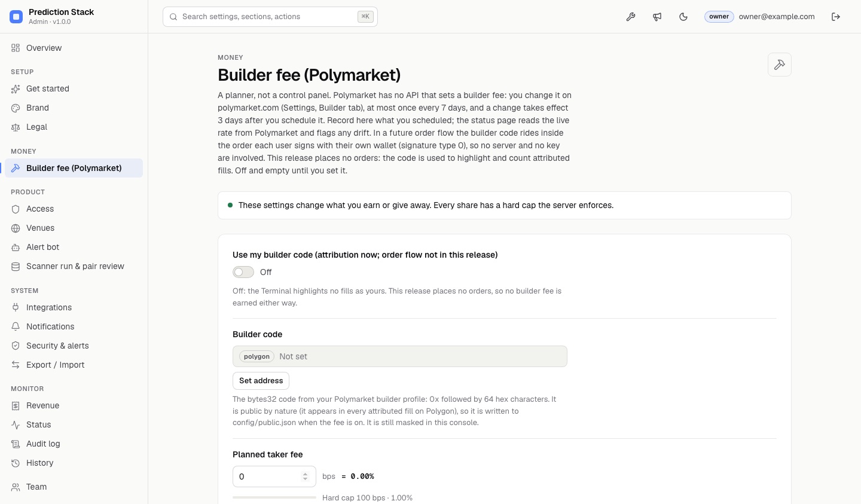Switch to dark mode with moon icon
This screenshot has width=861, height=504.
(x=683, y=17)
